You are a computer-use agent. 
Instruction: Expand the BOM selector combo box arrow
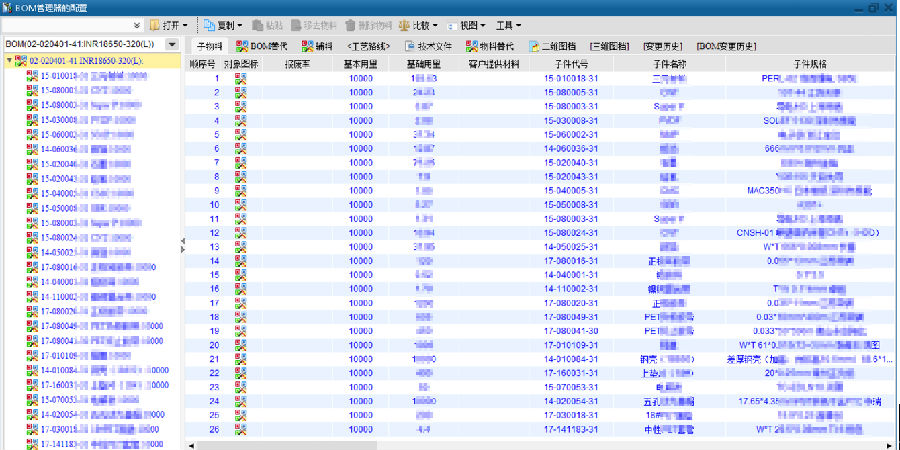click(172, 45)
